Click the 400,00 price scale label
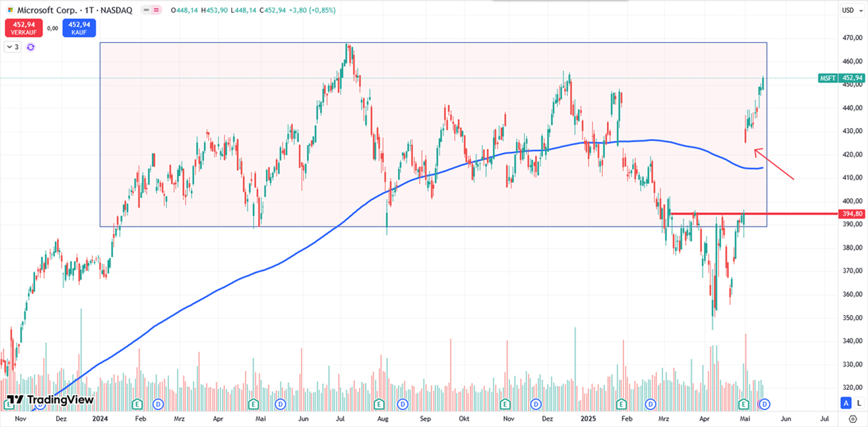868x427 pixels. (851, 201)
